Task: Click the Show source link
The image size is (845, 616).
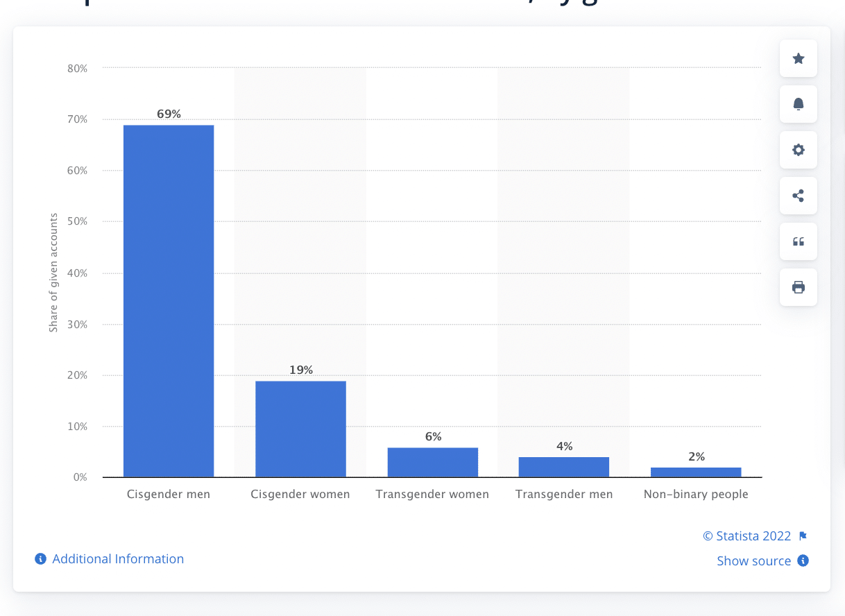Action: (753, 561)
